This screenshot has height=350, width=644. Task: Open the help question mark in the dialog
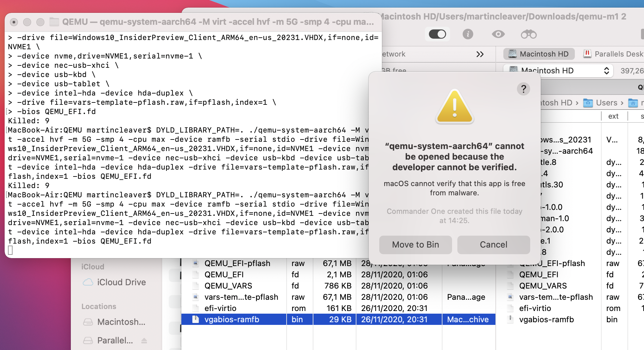[x=524, y=89]
